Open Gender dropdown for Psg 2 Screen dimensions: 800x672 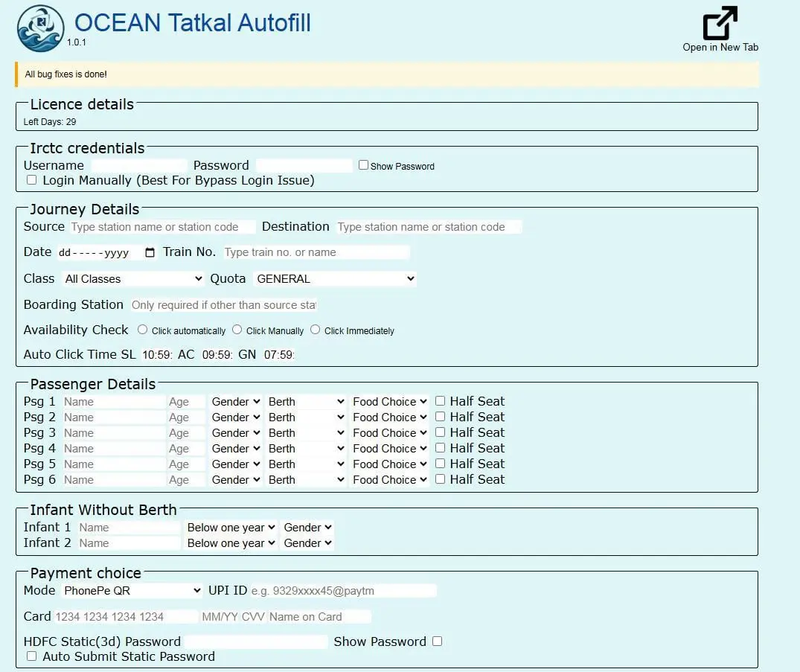click(x=235, y=417)
